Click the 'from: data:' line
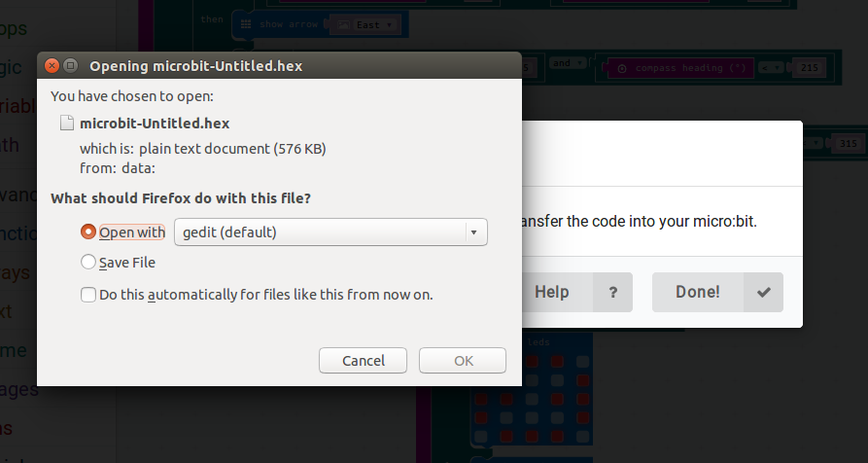 pos(118,168)
